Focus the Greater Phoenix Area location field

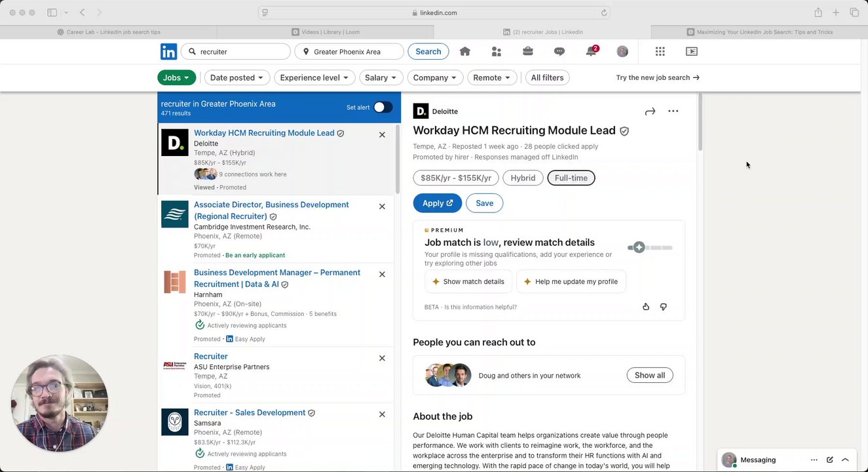pos(349,52)
